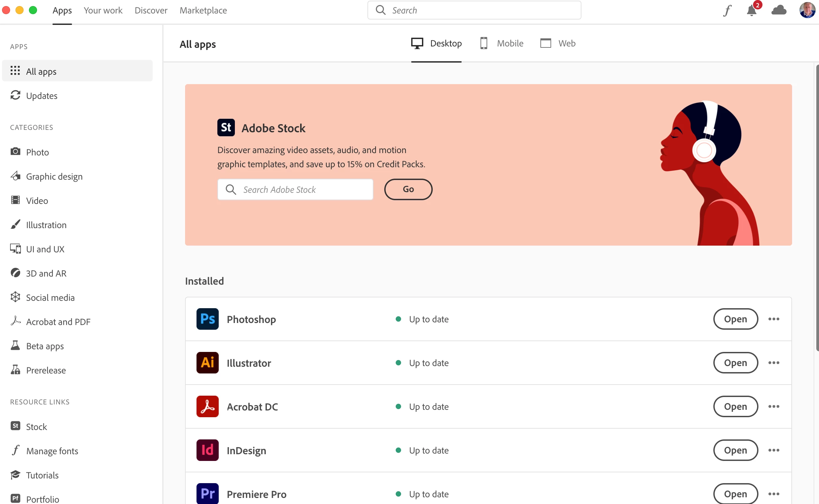Select Updates in the sidebar
Viewport: 819px width, 504px height.
[x=42, y=96]
